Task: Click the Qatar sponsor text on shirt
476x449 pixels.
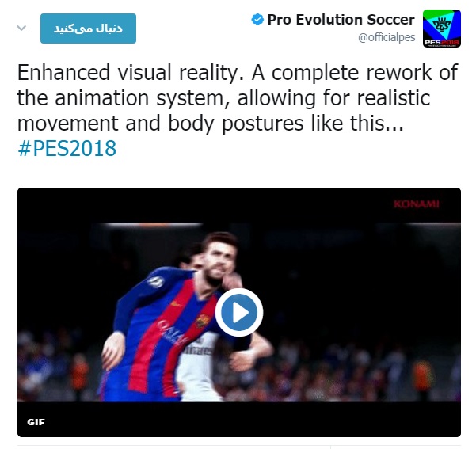Action: [x=171, y=333]
